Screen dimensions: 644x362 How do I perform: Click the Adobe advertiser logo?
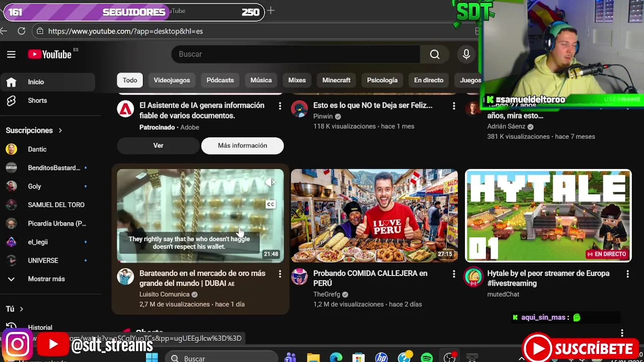(x=125, y=109)
